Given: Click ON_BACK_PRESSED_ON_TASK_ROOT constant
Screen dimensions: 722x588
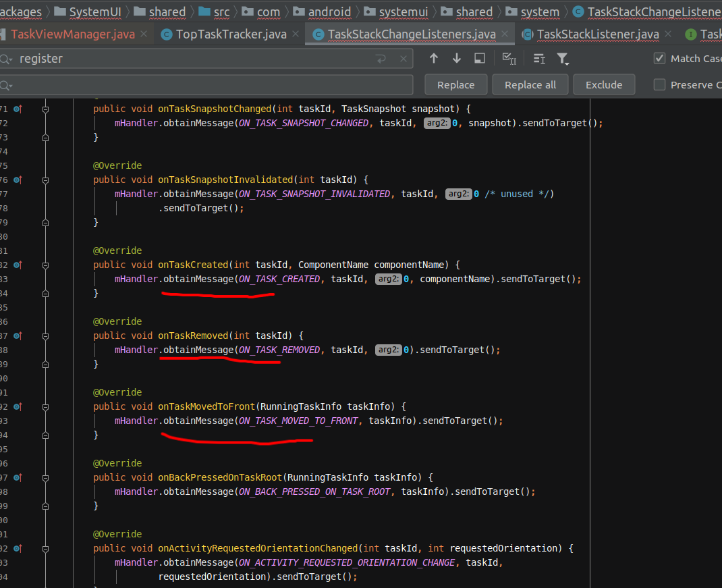Looking at the screenshot, I should coord(314,492).
